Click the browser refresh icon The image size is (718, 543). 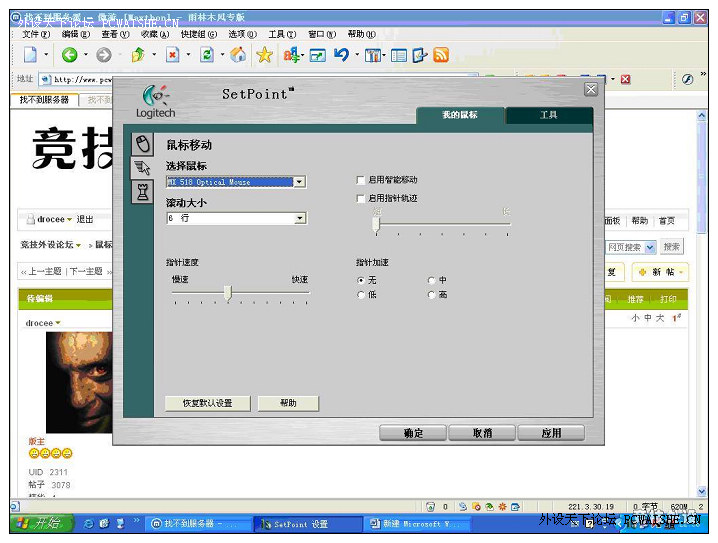click(206, 55)
